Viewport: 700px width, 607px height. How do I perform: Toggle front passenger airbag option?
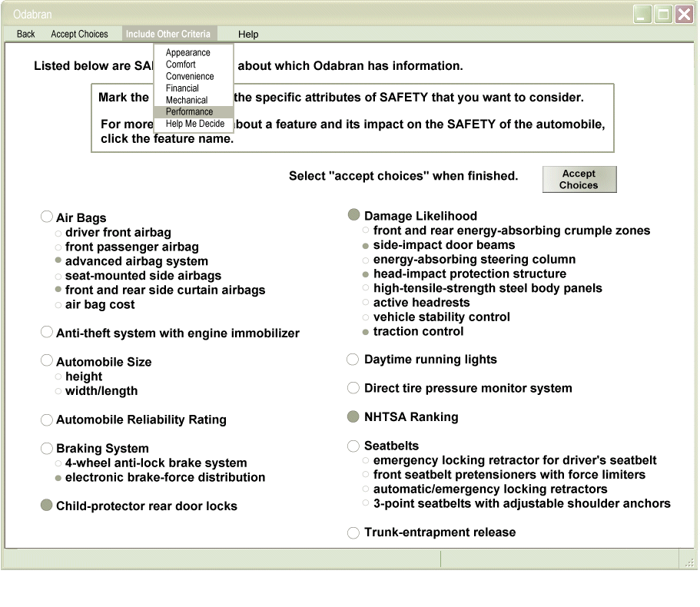58,247
